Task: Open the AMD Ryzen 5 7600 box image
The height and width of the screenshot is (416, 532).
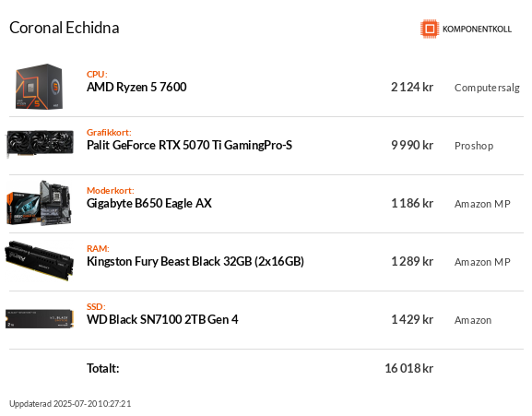Action: (39, 87)
